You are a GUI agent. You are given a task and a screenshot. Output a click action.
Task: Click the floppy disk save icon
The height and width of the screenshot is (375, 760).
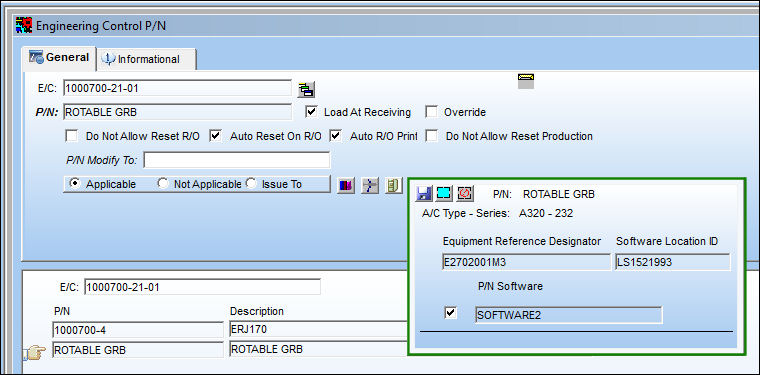coord(424,194)
